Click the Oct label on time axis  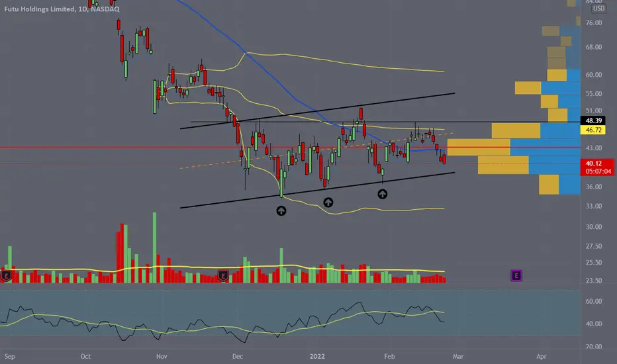pyautogui.click(x=85, y=357)
